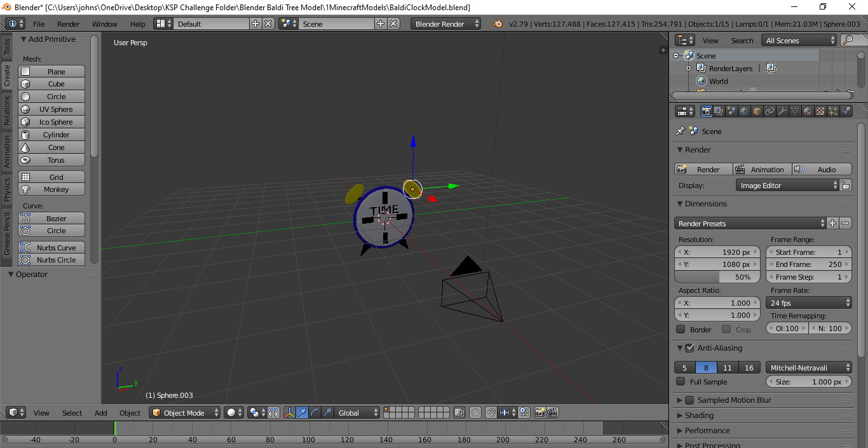Viewport: 868px width, 448px height.
Task: Enable the Border checkbox under Dimensions
Action: point(679,329)
